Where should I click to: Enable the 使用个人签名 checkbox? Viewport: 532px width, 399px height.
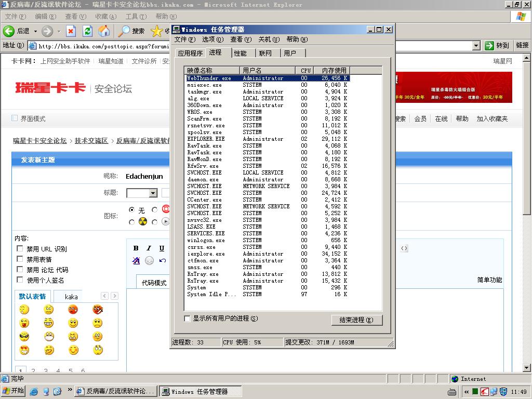pos(20,280)
